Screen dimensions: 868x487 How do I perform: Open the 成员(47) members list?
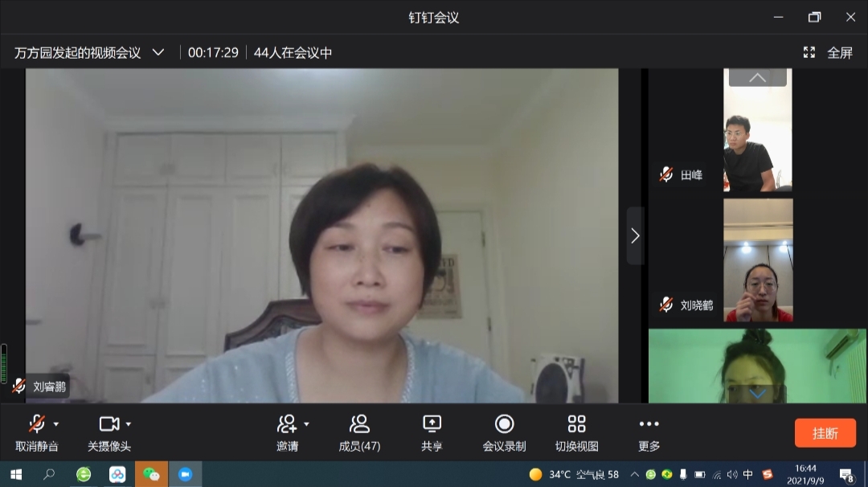pos(359,433)
